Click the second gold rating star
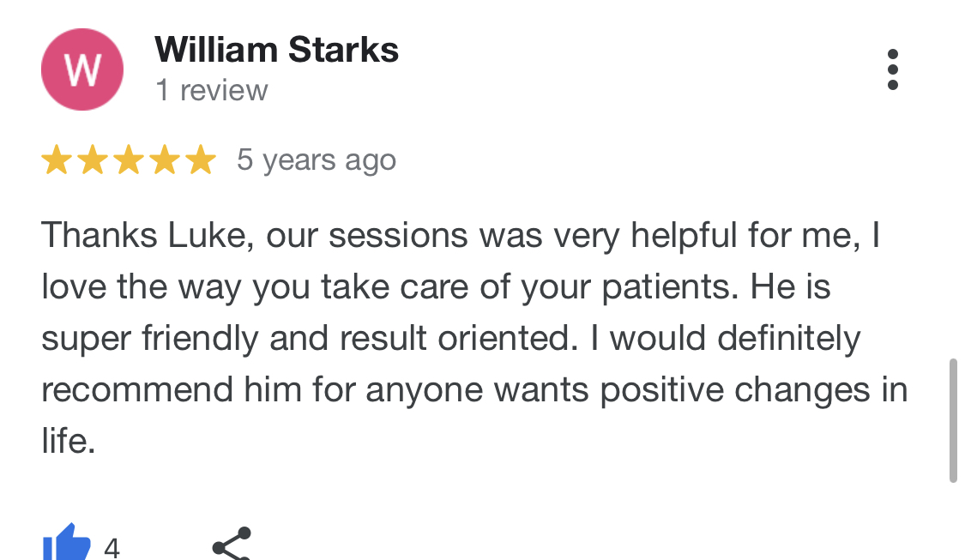The height and width of the screenshot is (560, 965). 93,160
